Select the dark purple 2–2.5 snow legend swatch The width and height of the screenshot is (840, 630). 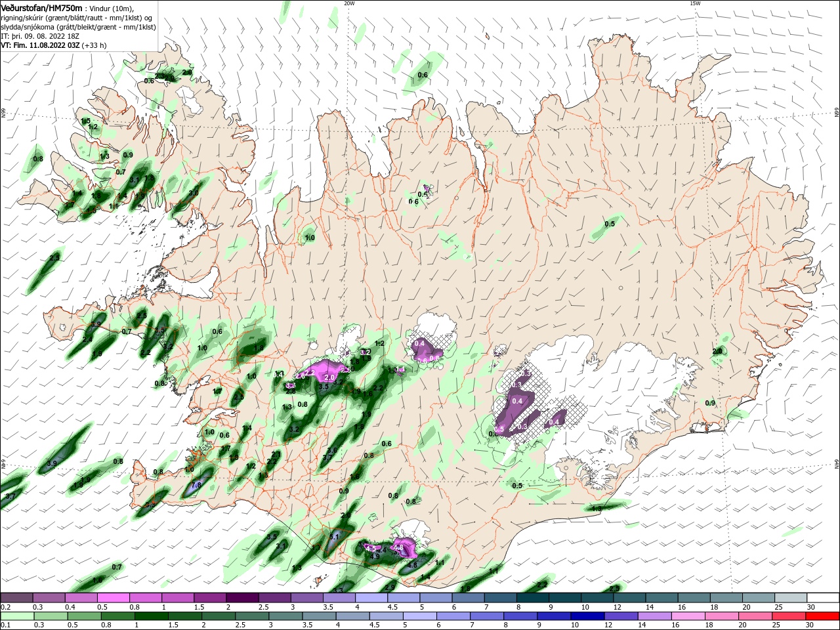[x=242, y=598]
